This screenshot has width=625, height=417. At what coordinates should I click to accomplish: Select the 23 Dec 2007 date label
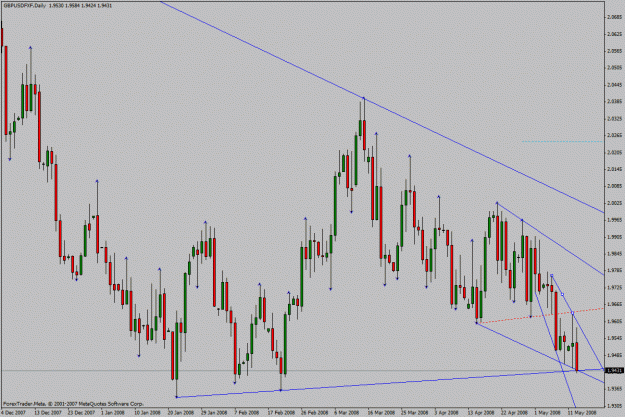tap(81, 412)
